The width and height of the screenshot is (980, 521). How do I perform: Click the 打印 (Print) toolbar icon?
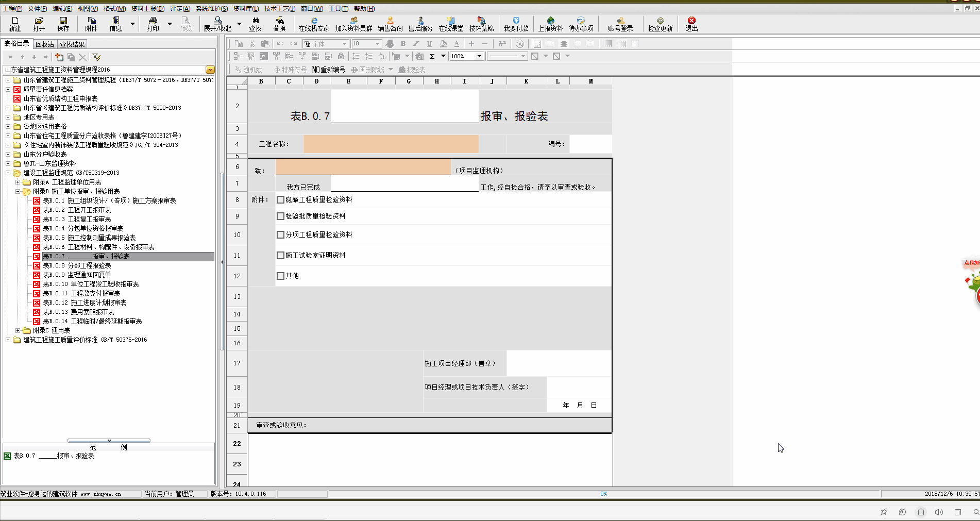153,24
